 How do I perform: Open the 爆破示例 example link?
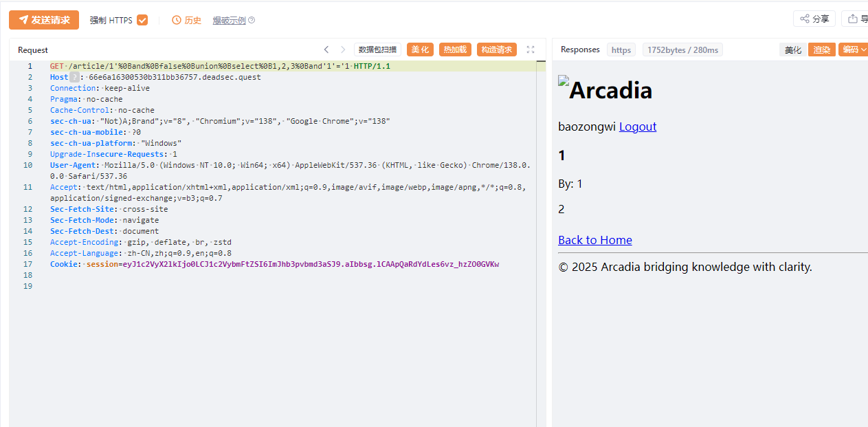click(229, 21)
